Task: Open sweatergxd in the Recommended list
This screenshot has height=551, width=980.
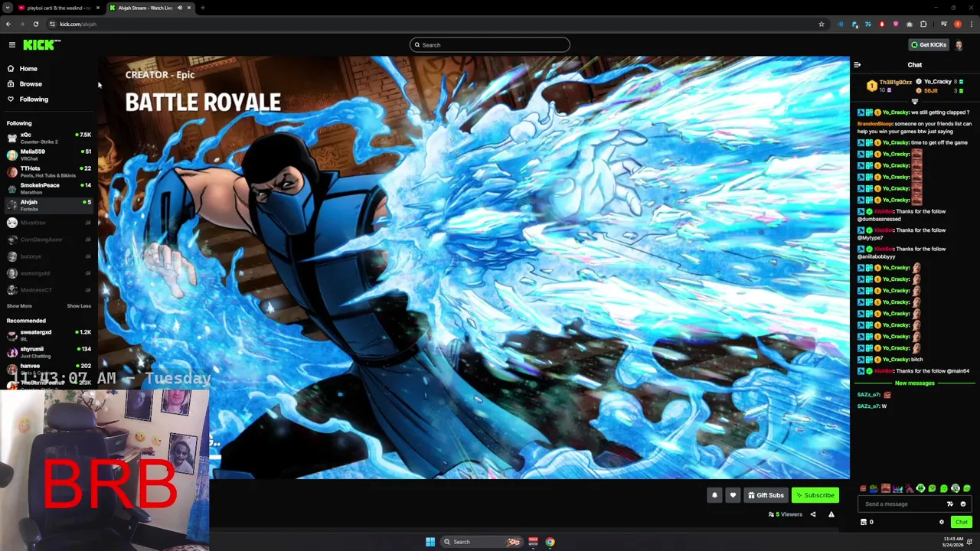Action: coord(47,335)
